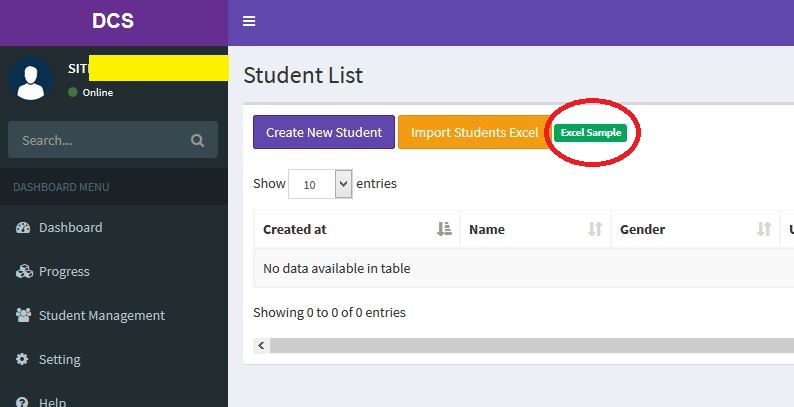Image resolution: width=794 pixels, height=407 pixels.
Task: Sort table by Created at column
Action: (356, 230)
